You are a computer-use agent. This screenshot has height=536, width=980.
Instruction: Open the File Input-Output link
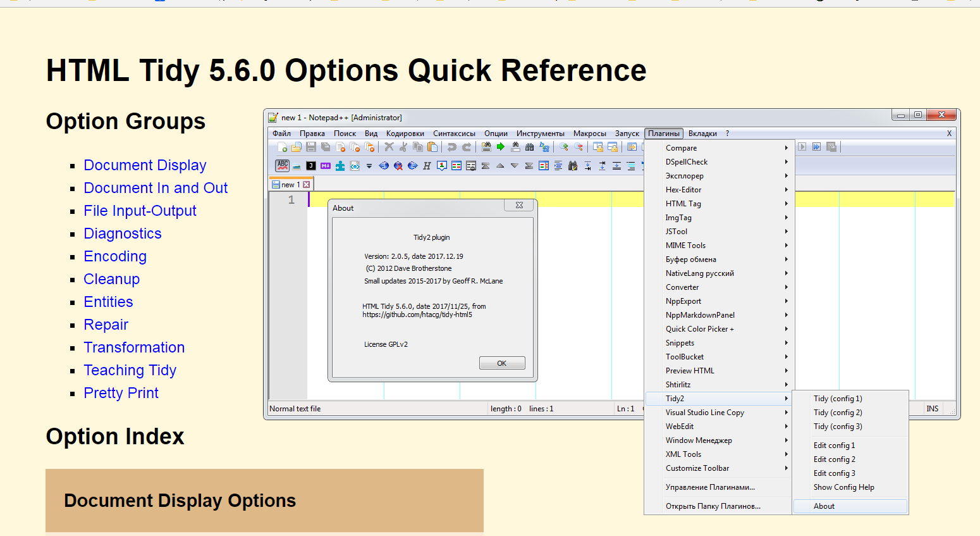[140, 211]
